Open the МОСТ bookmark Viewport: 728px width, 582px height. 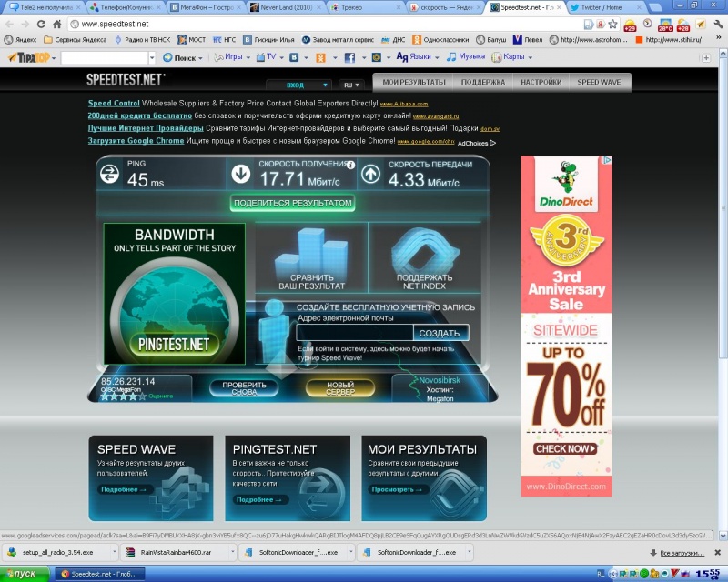191,40
